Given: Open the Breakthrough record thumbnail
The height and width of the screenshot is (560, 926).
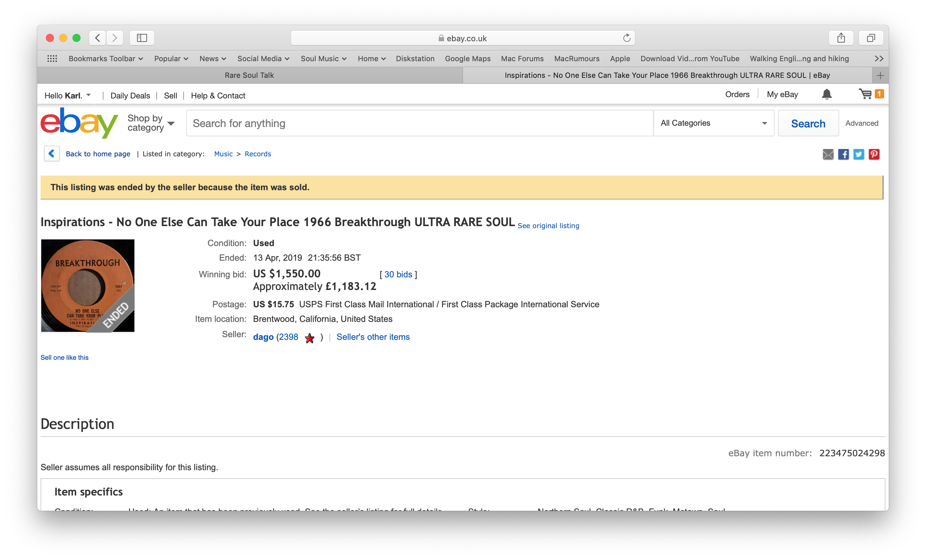Looking at the screenshot, I should coord(87,286).
